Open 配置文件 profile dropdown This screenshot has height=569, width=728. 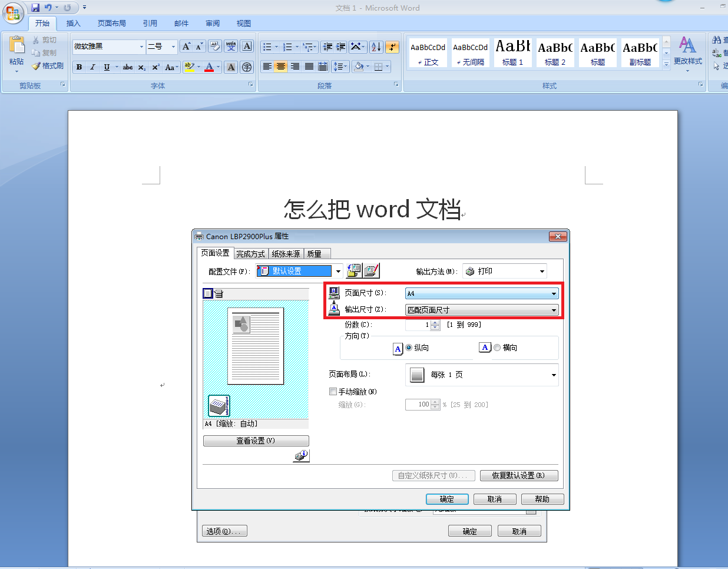pos(338,272)
